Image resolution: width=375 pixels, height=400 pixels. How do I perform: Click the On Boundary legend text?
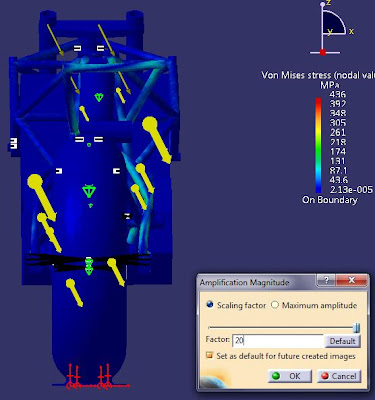[330, 200]
